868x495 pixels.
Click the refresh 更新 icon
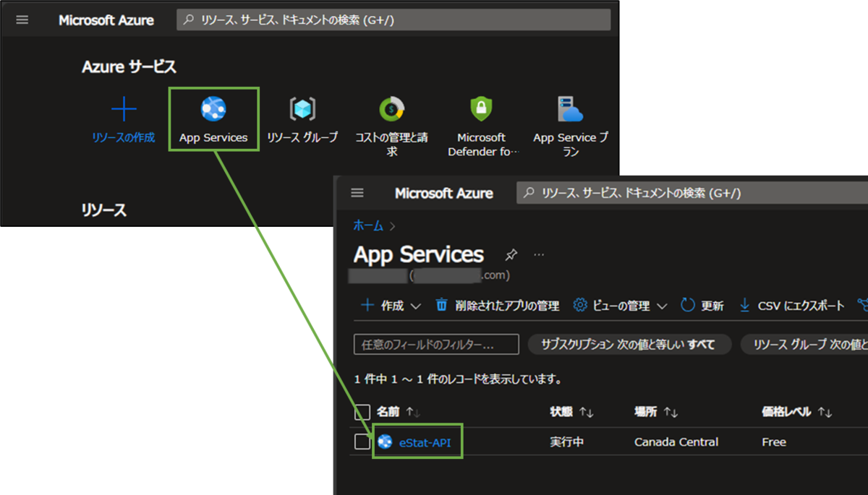tap(688, 305)
